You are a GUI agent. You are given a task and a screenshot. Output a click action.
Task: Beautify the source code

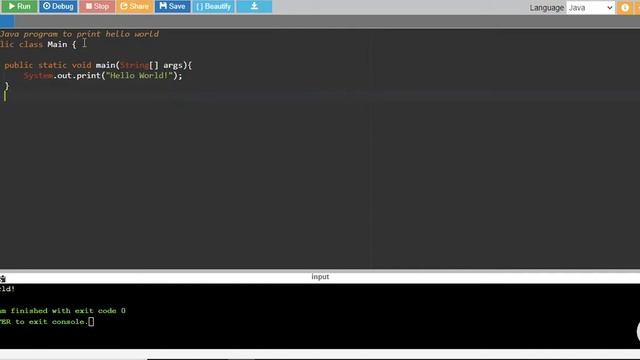[213, 6]
